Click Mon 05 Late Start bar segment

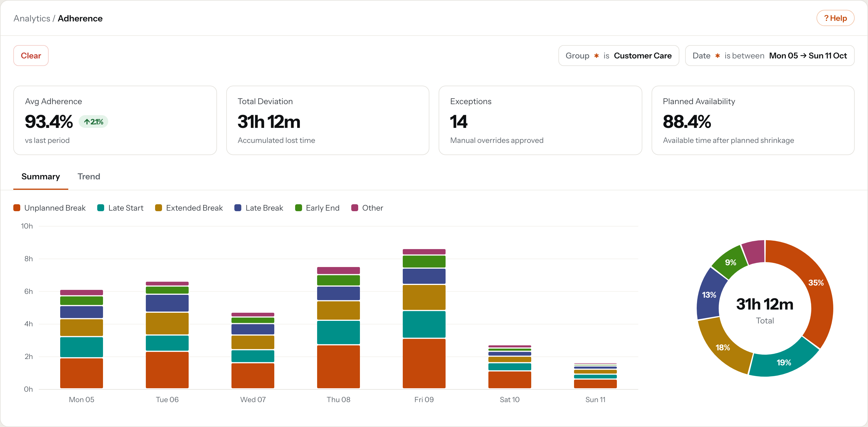pos(82,347)
